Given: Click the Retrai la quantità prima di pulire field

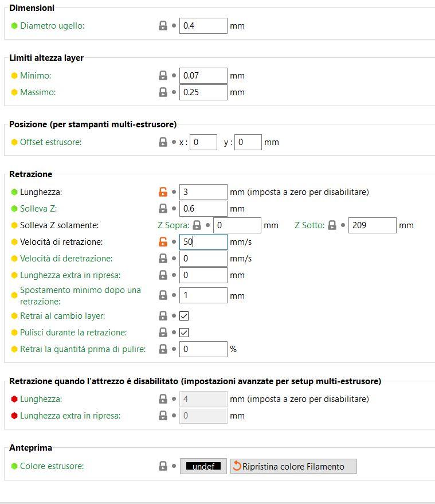Looking at the screenshot, I should (x=203, y=349).
